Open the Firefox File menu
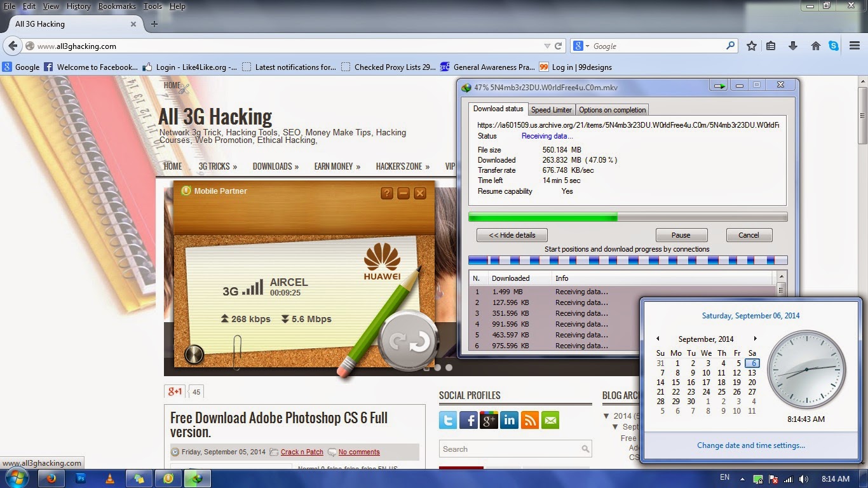 point(9,6)
